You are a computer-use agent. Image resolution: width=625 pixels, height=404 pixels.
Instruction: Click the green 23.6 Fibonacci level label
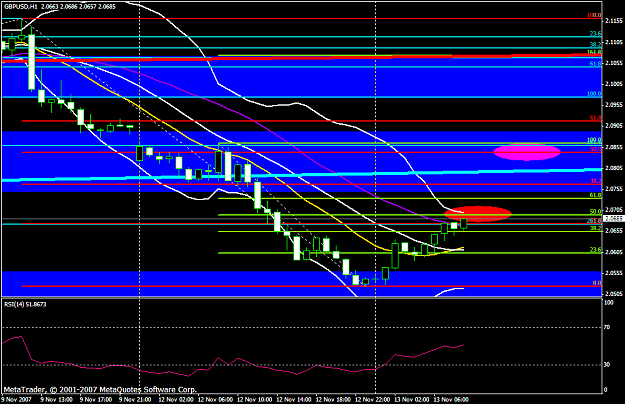point(596,250)
